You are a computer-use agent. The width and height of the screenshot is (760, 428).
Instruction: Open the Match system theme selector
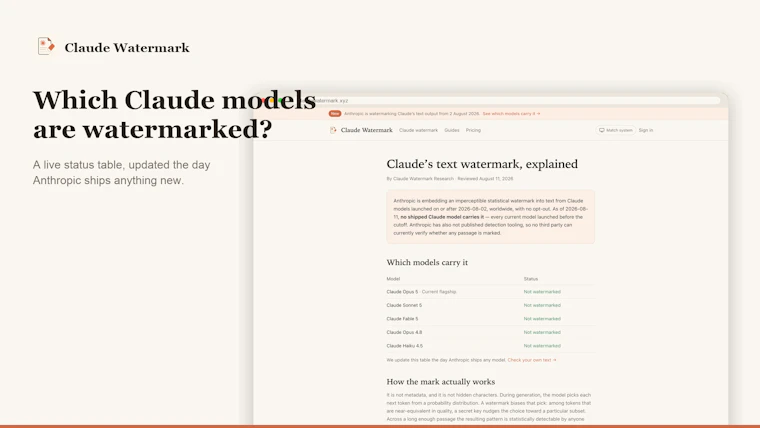616,130
